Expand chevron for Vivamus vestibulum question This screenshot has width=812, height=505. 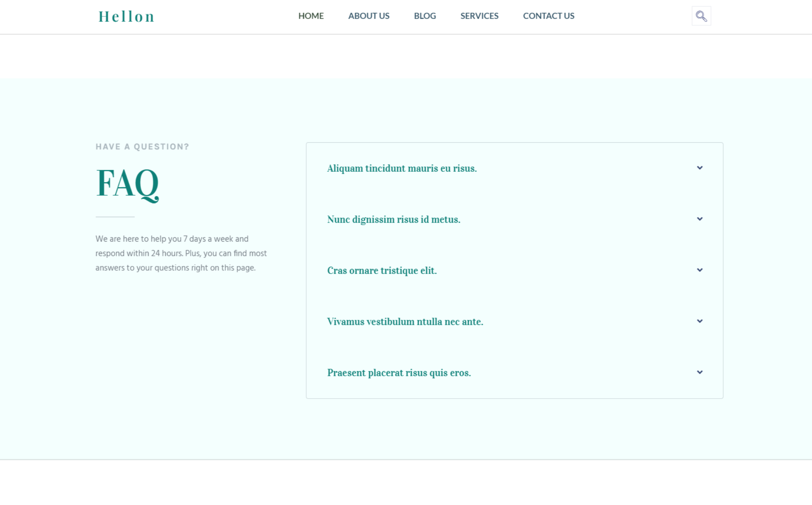tap(699, 321)
